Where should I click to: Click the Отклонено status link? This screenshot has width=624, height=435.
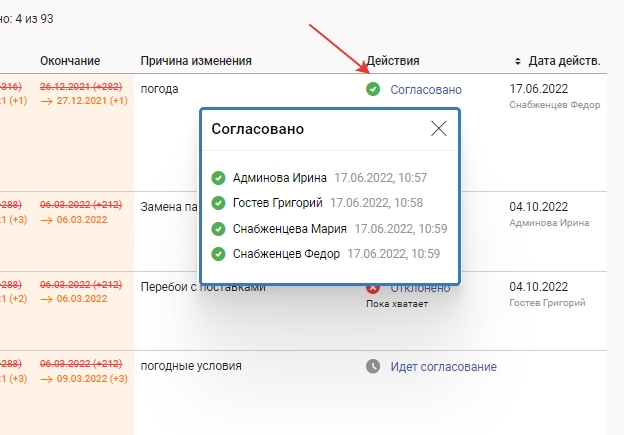click(x=420, y=288)
